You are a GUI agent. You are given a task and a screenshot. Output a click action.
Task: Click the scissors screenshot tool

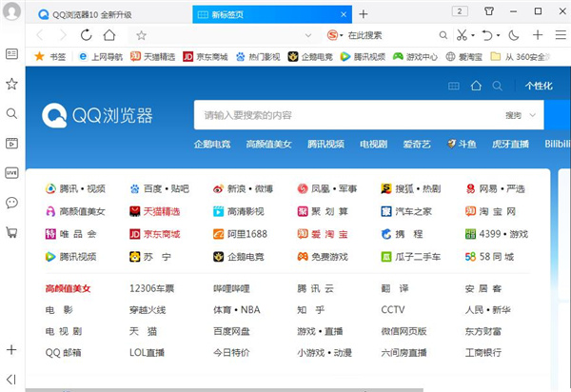pos(462,35)
